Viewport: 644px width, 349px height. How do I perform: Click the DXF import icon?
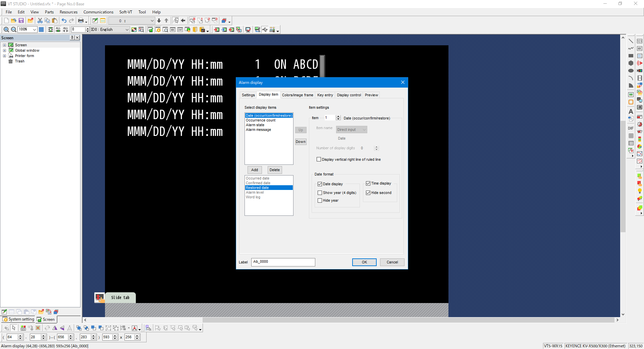pos(631,128)
